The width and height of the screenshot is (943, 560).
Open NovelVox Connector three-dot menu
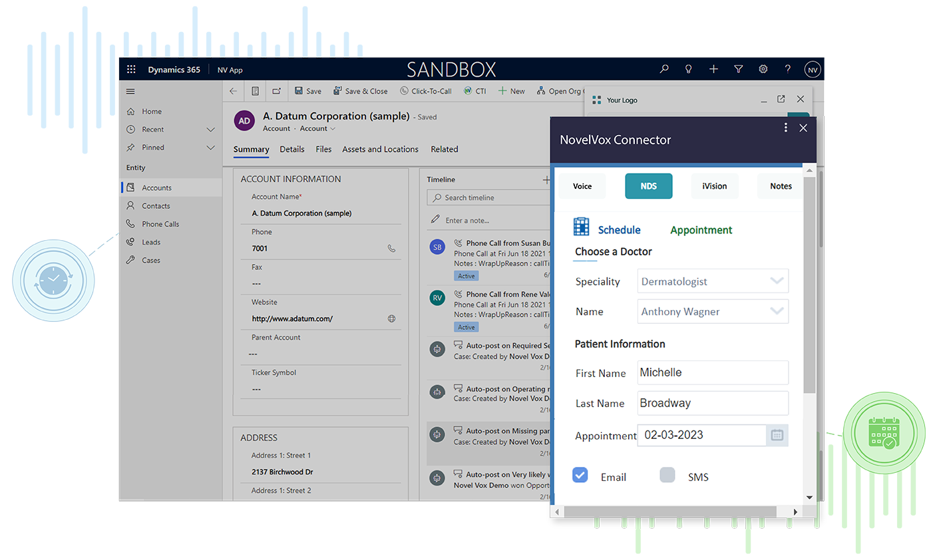click(786, 128)
